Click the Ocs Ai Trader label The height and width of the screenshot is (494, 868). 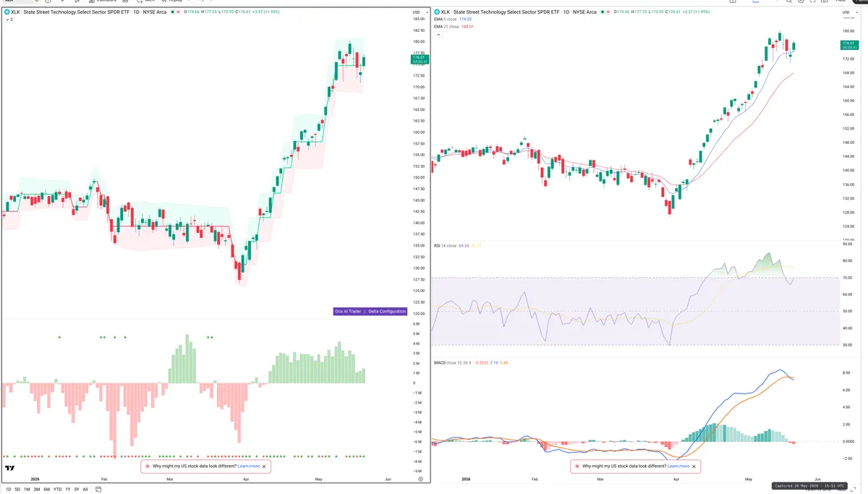coord(348,311)
